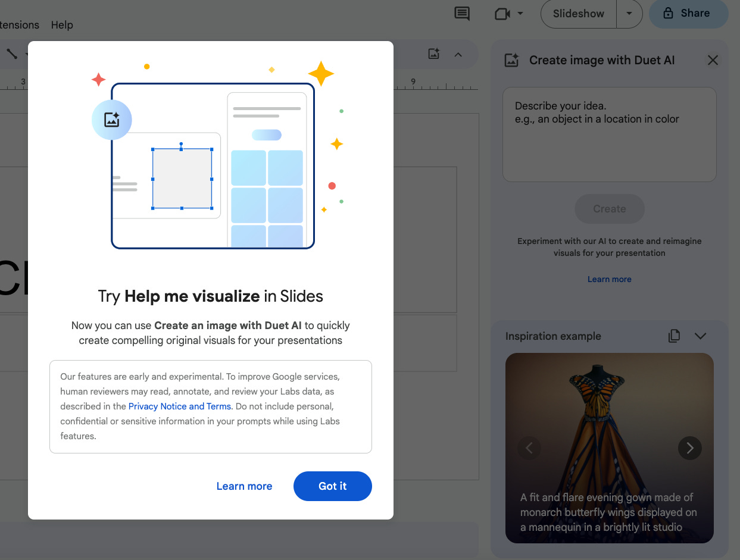Open the Privacy Notice and Terms link
Viewport: 740px width, 560px height.
pyautogui.click(x=179, y=406)
